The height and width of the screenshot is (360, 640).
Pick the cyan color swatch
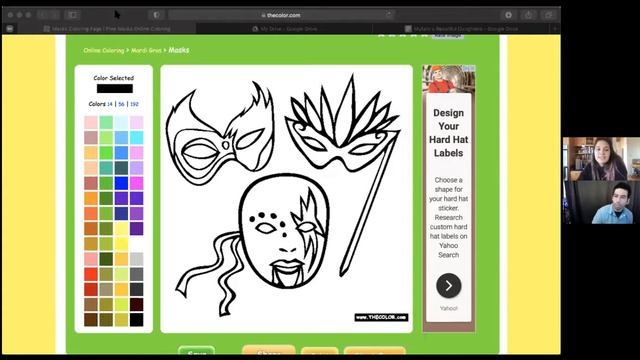[x=136, y=138]
